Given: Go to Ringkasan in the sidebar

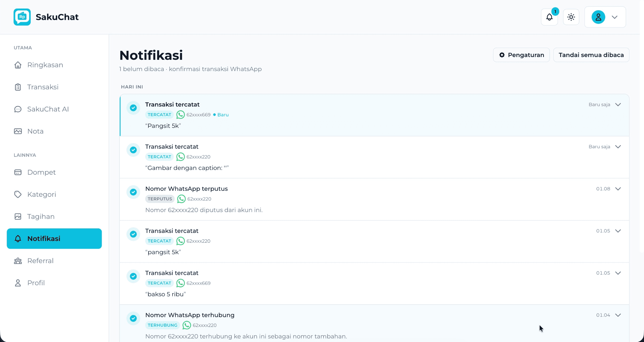Looking at the screenshot, I should tap(54, 65).
